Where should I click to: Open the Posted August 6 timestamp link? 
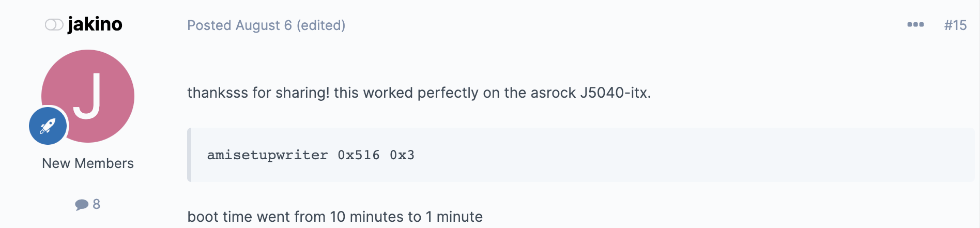(x=239, y=25)
